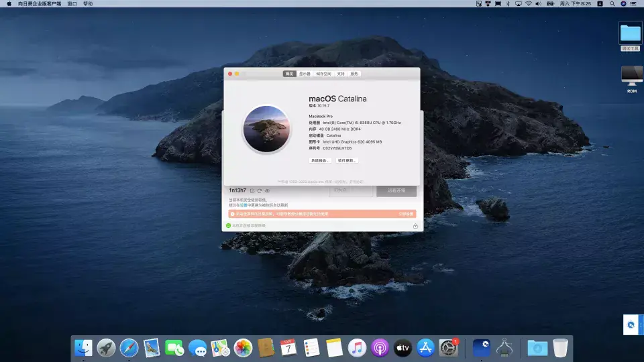Open the 储存空间 (Storage) tab
Image resolution: width=644 pixels, height=362 pixels.
[323, 74]
